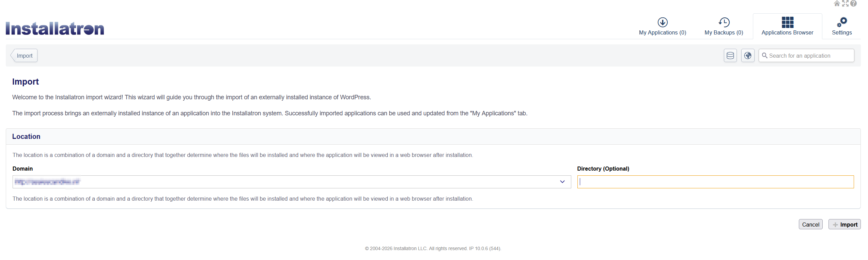Screen dimensions: 868x260
Task: Click the fullscreen expand arrows icon
Action: click(x=845, y=3)
